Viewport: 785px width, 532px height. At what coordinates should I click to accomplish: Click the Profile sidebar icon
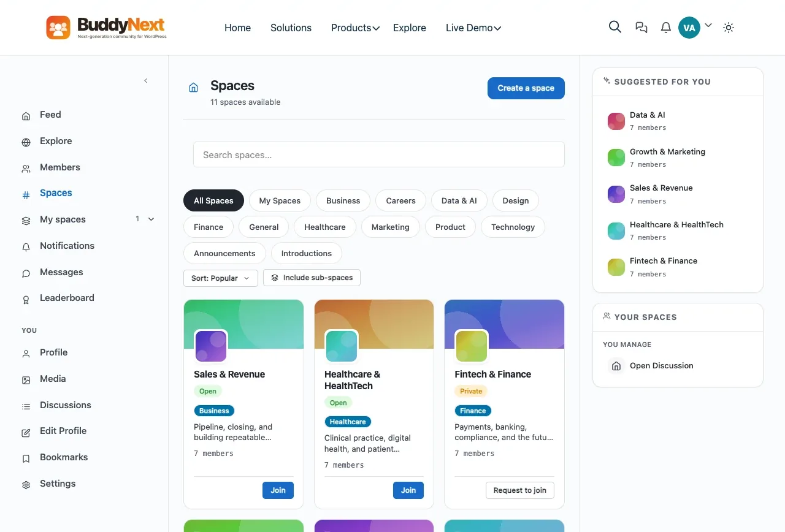pyautogui.click(x=26, y=354)
